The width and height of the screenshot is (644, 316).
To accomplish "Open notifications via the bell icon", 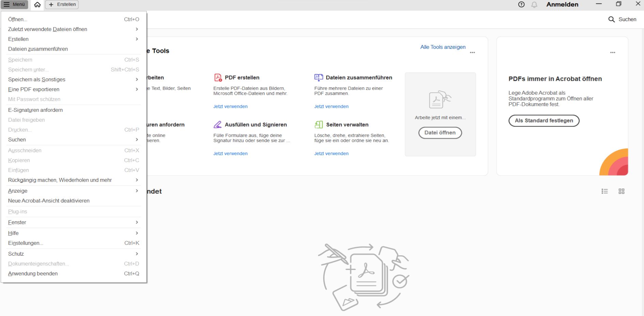I will coord(534,5).
